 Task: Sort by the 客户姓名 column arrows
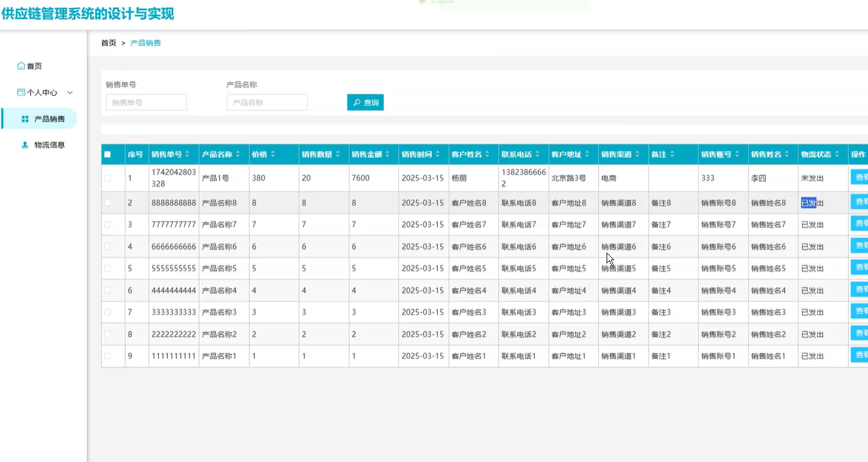487,154
